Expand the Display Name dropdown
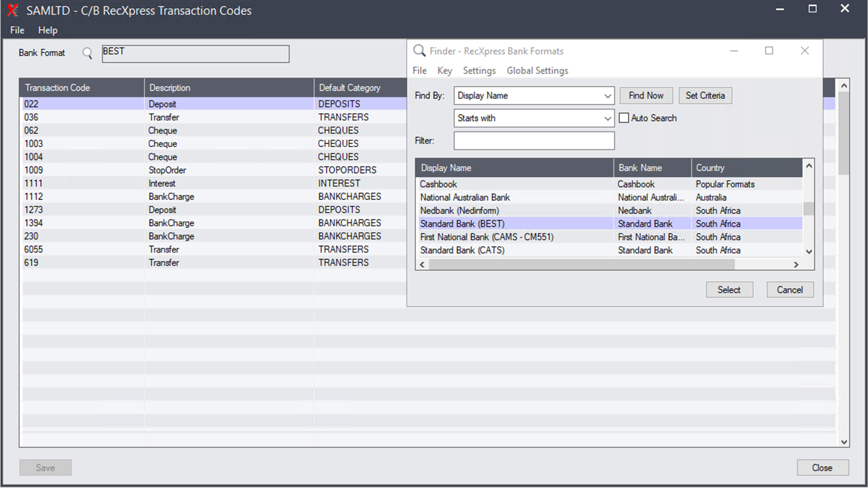 (x=607, y=96)
